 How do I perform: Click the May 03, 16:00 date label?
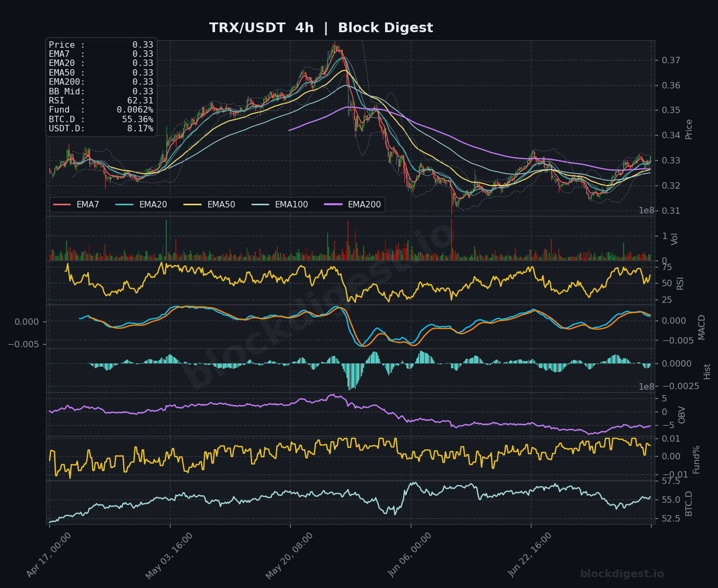tap(169, 555)
